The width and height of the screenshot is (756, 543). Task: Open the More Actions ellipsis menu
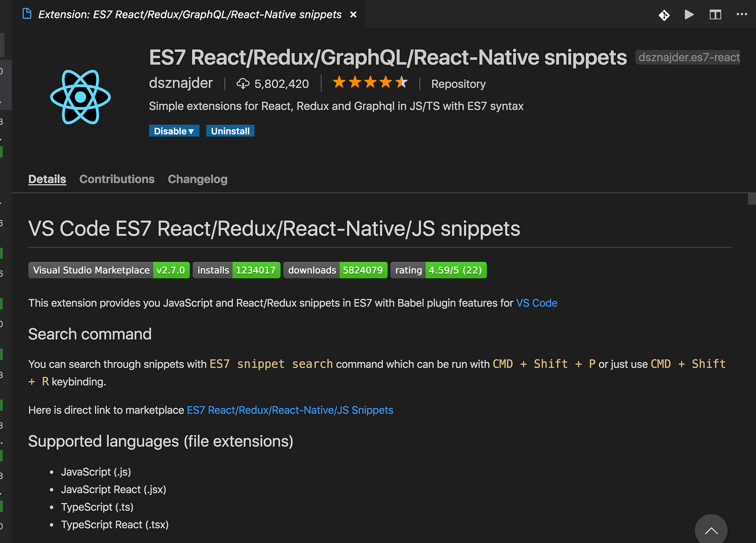(742, 14)
